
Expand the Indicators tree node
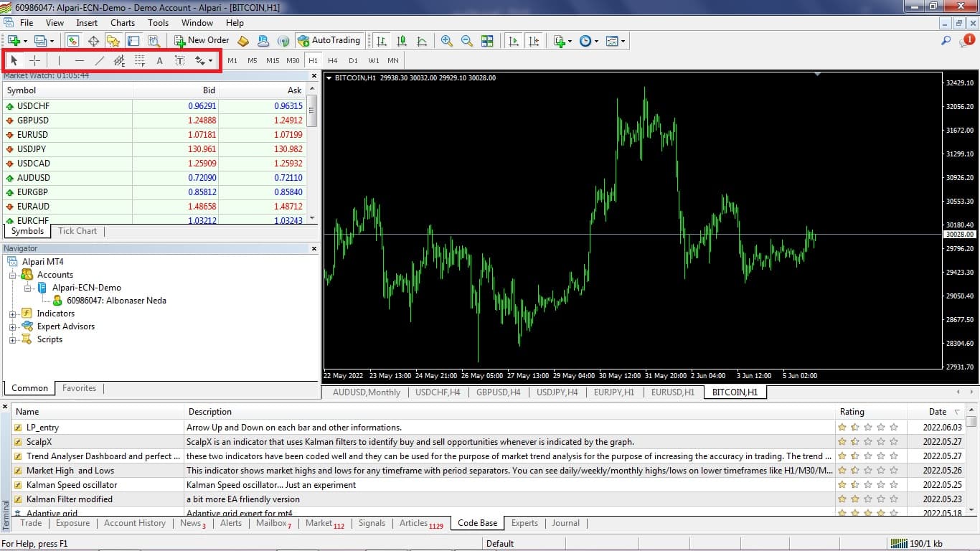pyautogui.click(x=13, y=314)
